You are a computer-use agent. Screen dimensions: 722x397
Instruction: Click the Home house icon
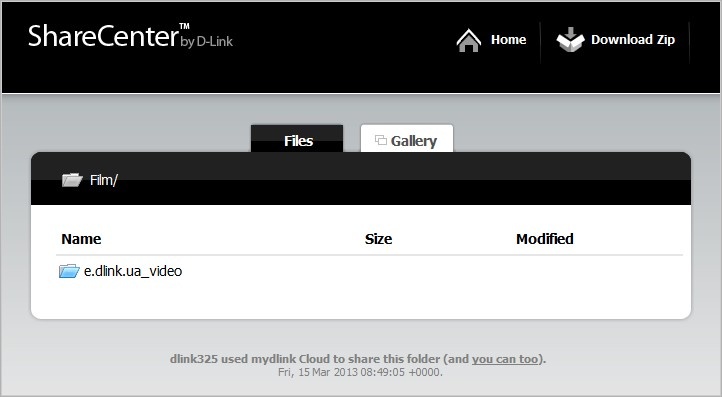[x=469, y=40]
